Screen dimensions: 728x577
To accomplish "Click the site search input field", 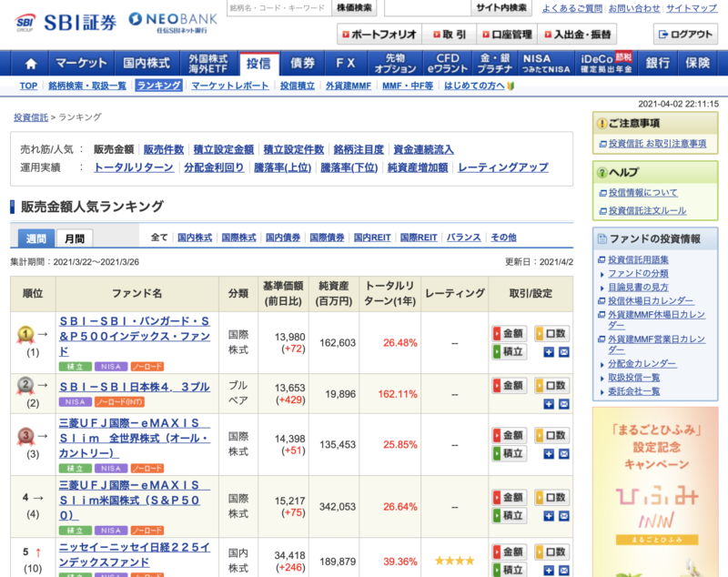I will pyautogui.click(x=428, y=7).
